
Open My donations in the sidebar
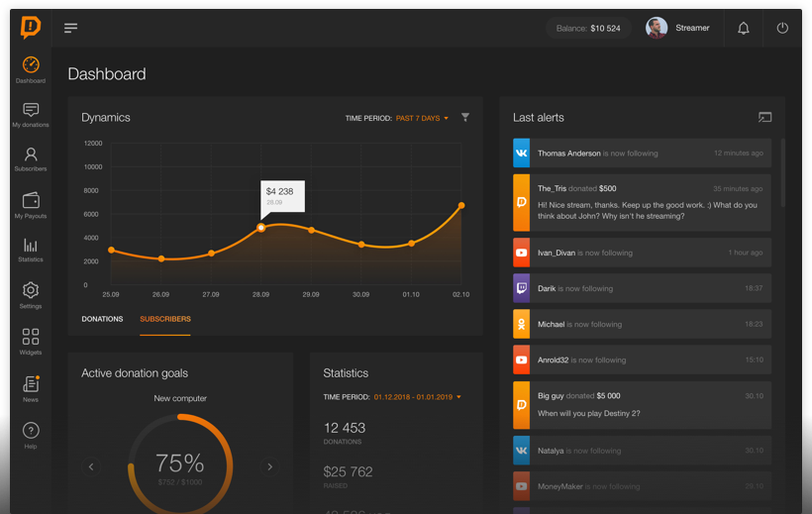click(x=31, y=115)
